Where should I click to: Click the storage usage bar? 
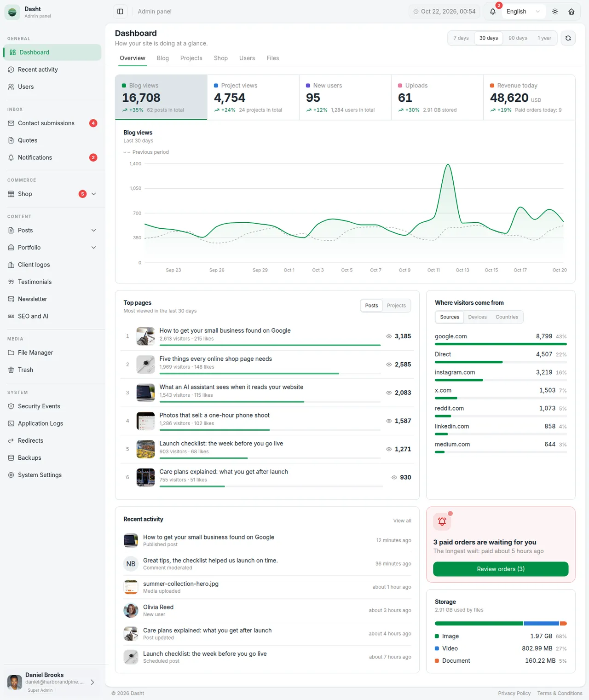pos(501,624)
